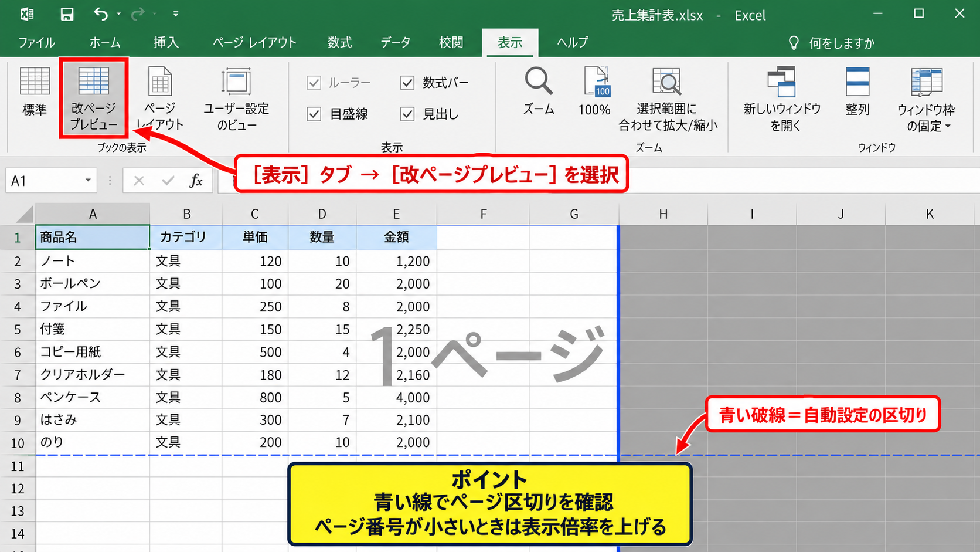Click the クリアホルダー cell
The image size is (980, 552).
[93, 375]
